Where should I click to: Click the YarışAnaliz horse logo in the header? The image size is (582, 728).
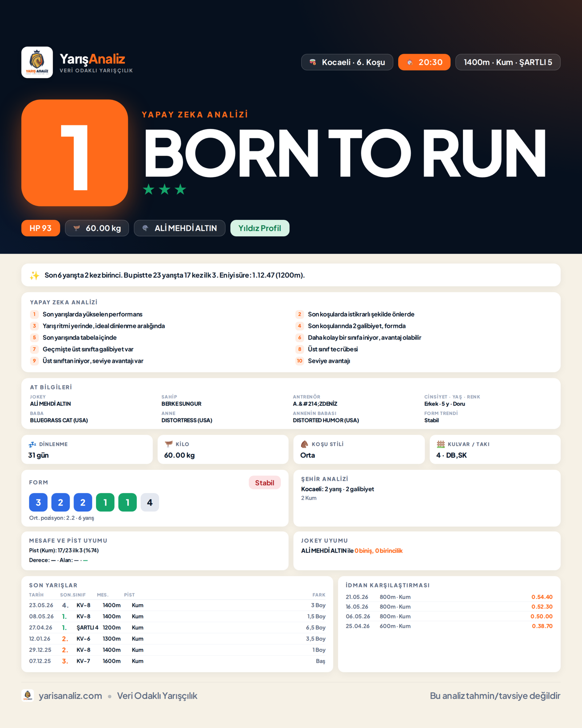pos(37,62)
